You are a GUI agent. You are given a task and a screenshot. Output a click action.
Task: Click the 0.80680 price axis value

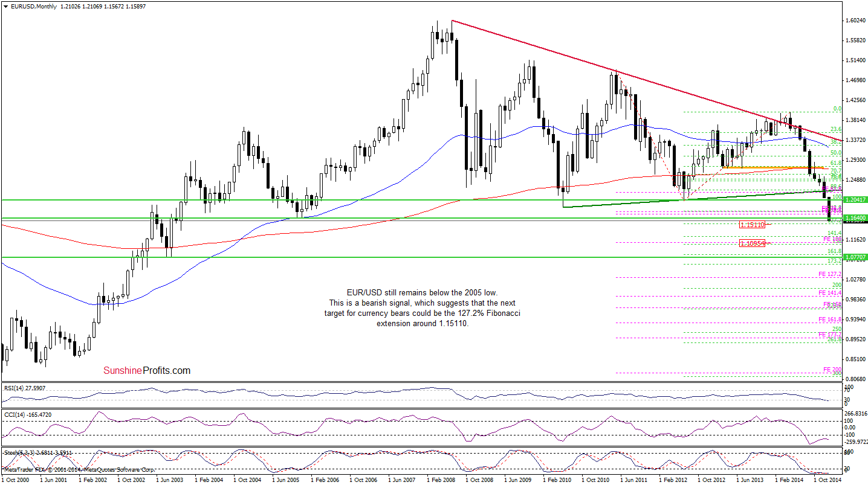pos(855,379)
